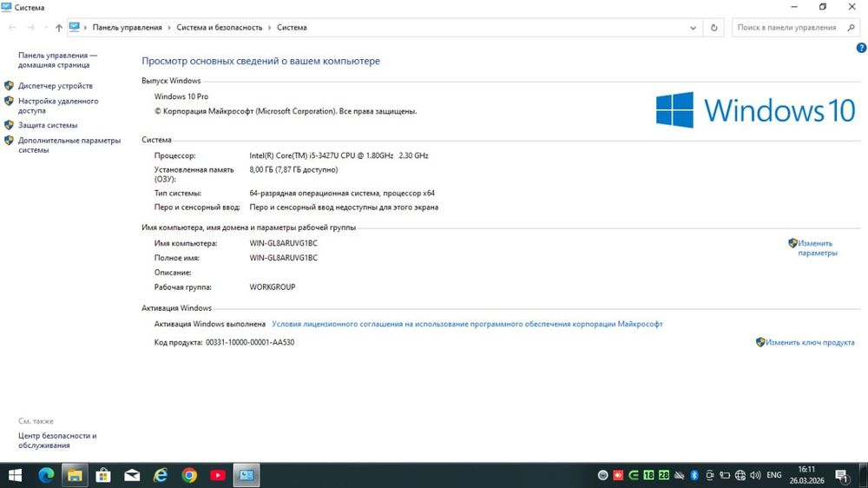Screen dimensions: 868x488
Task: Click 'Изменить параметры' link
Action: (817, 248)
